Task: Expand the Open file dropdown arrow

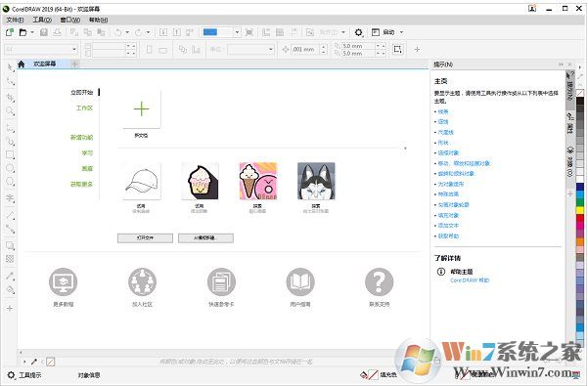Action: tap(32, 32)
